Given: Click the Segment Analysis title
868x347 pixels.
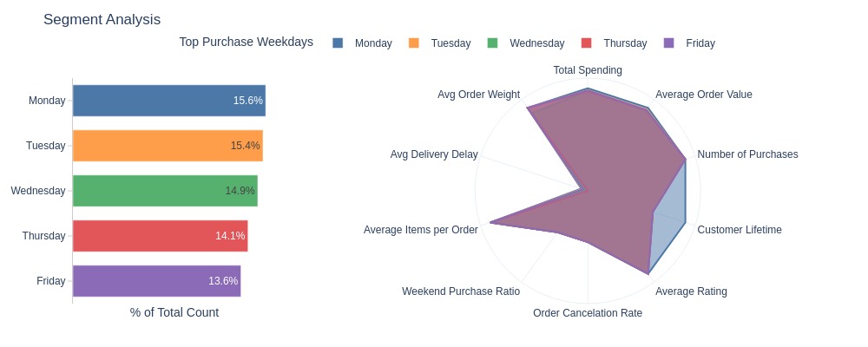Looking at the screenshot, I should point(102,19).
